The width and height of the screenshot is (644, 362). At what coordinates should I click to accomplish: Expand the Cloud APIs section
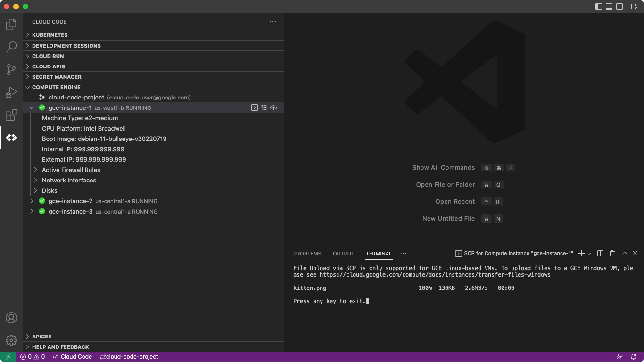coord(153,66)
